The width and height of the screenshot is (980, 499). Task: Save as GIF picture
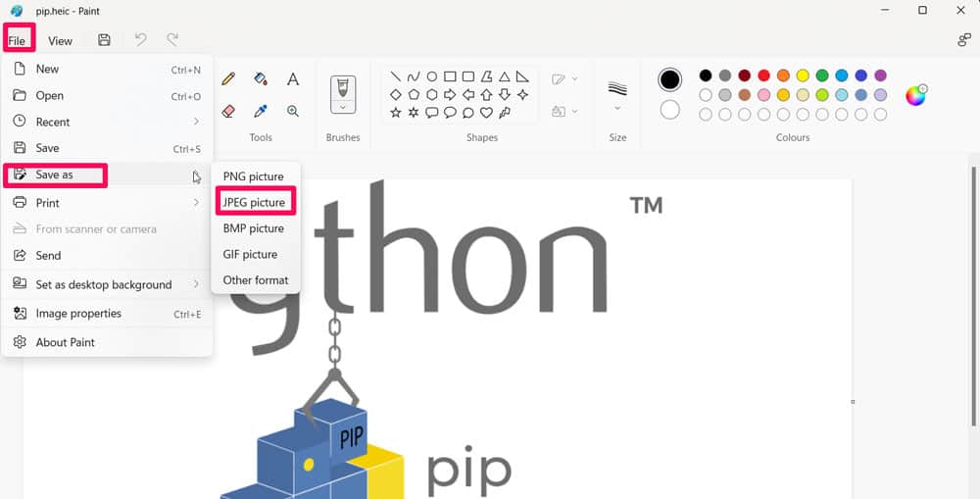point(256,254)
